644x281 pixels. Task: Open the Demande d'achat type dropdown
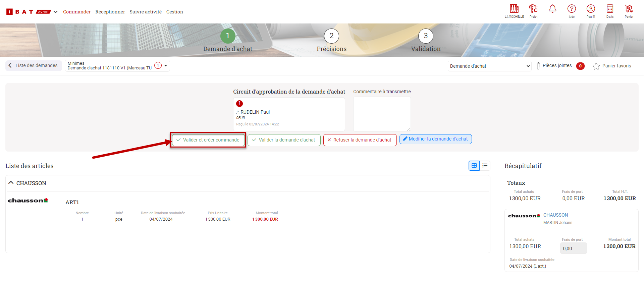(x=489, y=66)
